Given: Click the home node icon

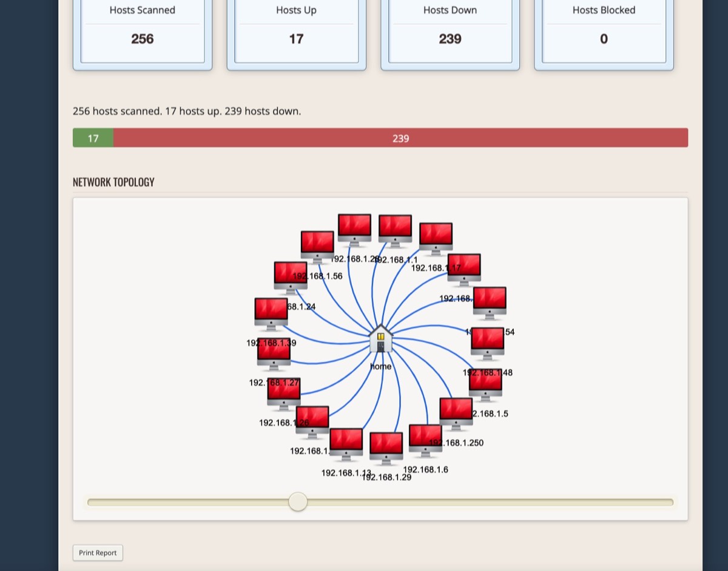Looking at the screenshot, I should (x=380, y=339).
